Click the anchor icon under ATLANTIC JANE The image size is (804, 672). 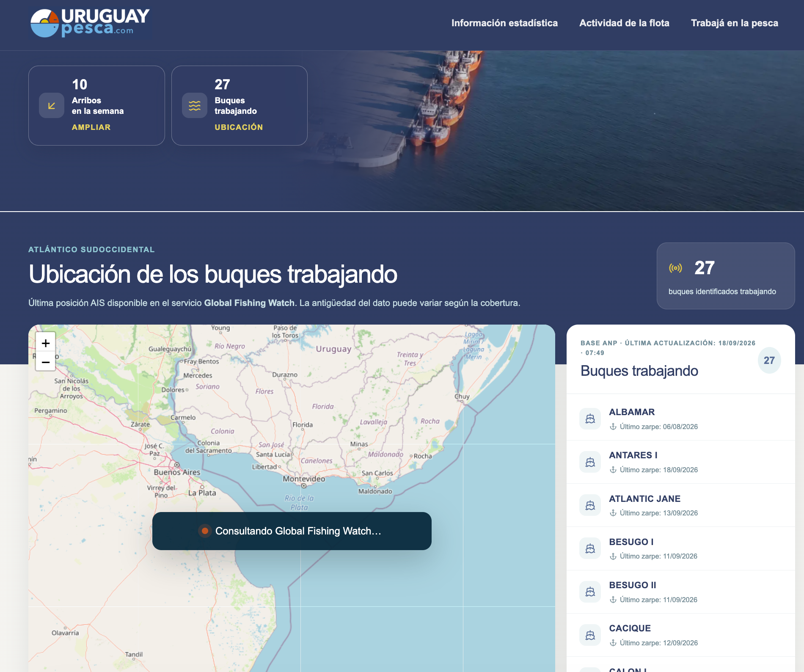(x=613, y=513)
